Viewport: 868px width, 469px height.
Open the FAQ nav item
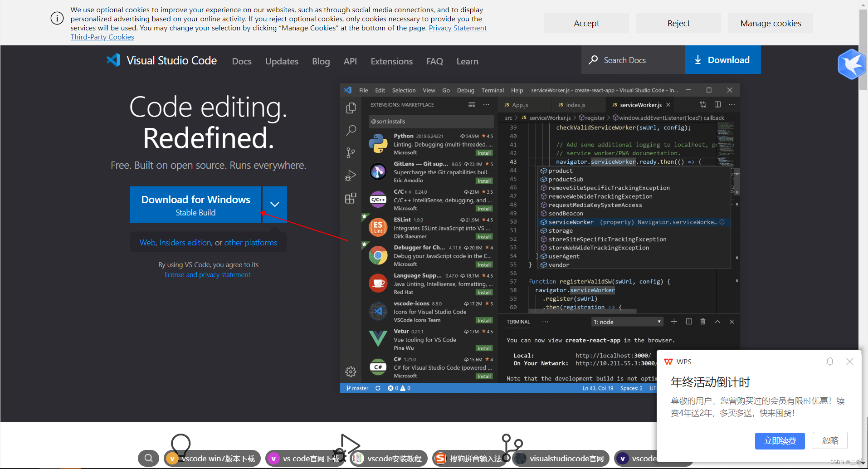[434, 61]
